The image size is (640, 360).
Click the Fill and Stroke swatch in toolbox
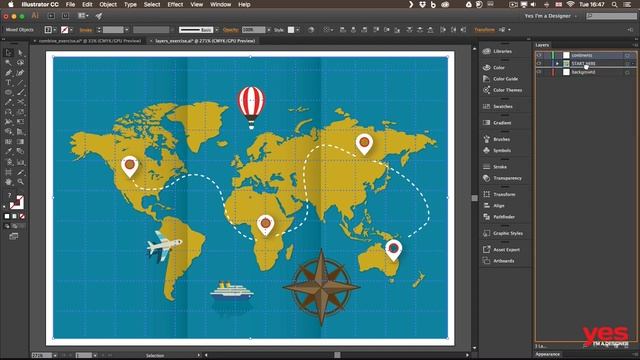tap(17, 202)
